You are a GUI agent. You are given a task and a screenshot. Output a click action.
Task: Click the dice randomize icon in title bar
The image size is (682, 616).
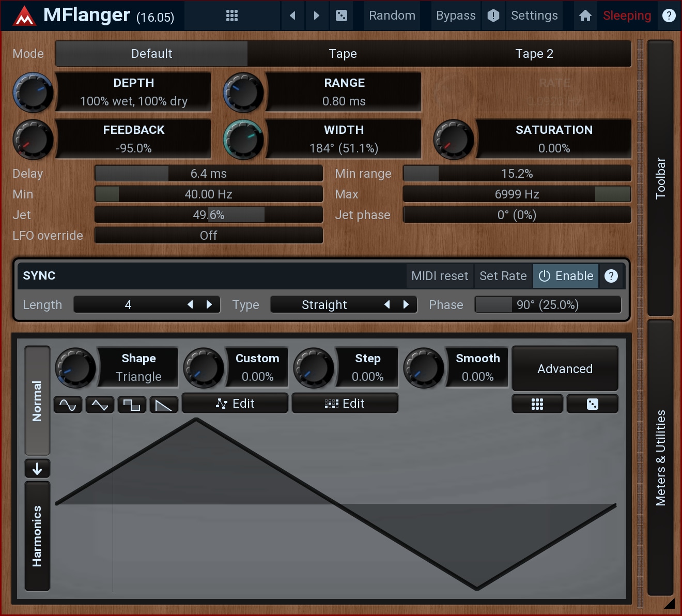tap(342, 16)
